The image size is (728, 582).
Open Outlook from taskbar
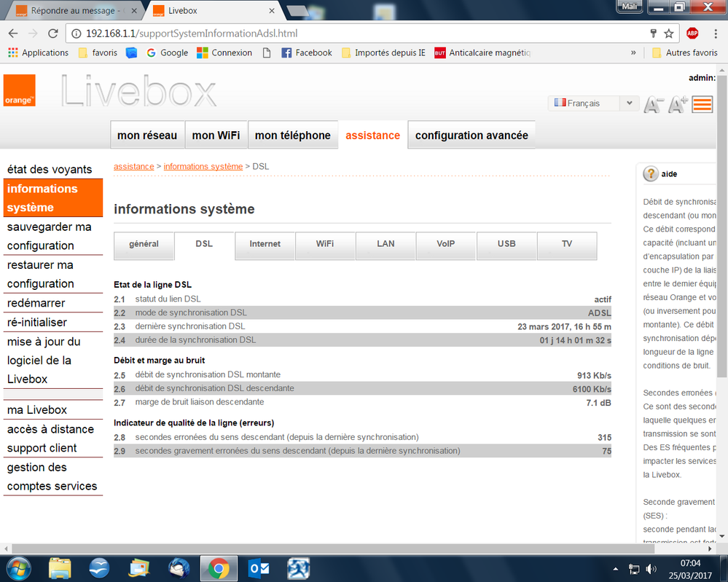click(259, 569)
